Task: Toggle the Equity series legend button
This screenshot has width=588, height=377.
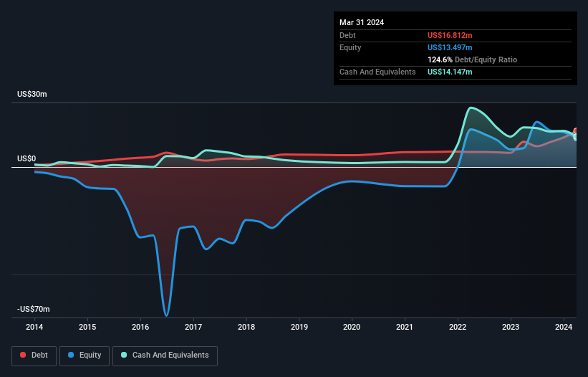Action: [85, 355]
